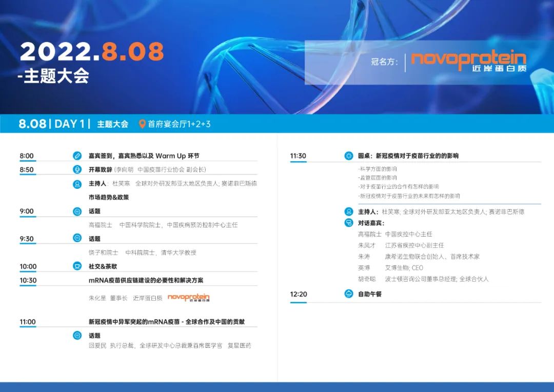Click the microphone icon next to 开幕致辞
The width and height of the screenshot is (554, 392).
click(x=77, y=170)
